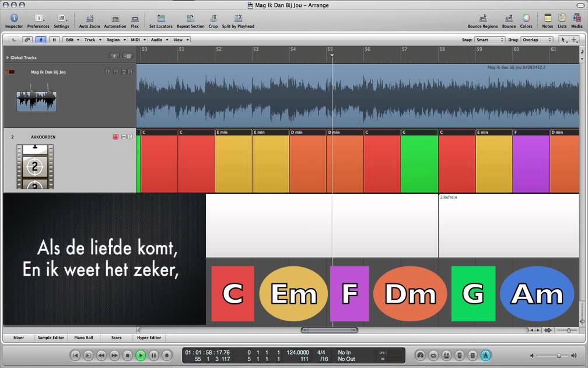Open the Score tab
588x368 pixels.
coord(116,338)
